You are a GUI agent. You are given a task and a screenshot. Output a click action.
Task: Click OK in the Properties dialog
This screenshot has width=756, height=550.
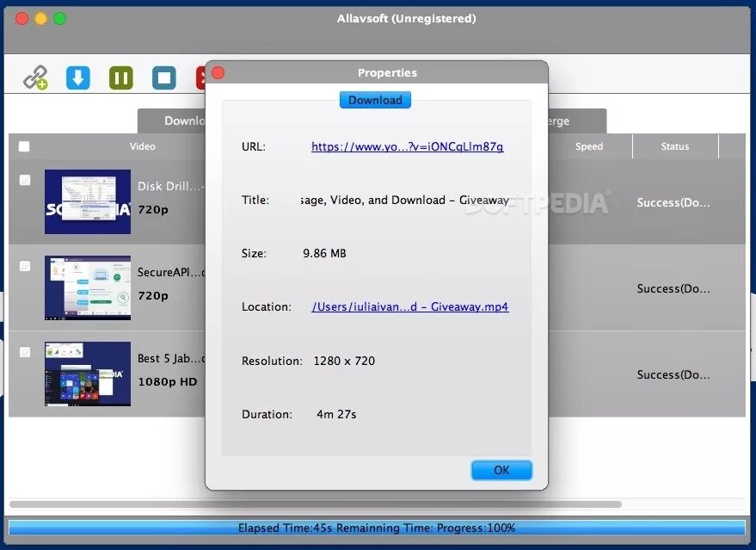coord(501,470)
